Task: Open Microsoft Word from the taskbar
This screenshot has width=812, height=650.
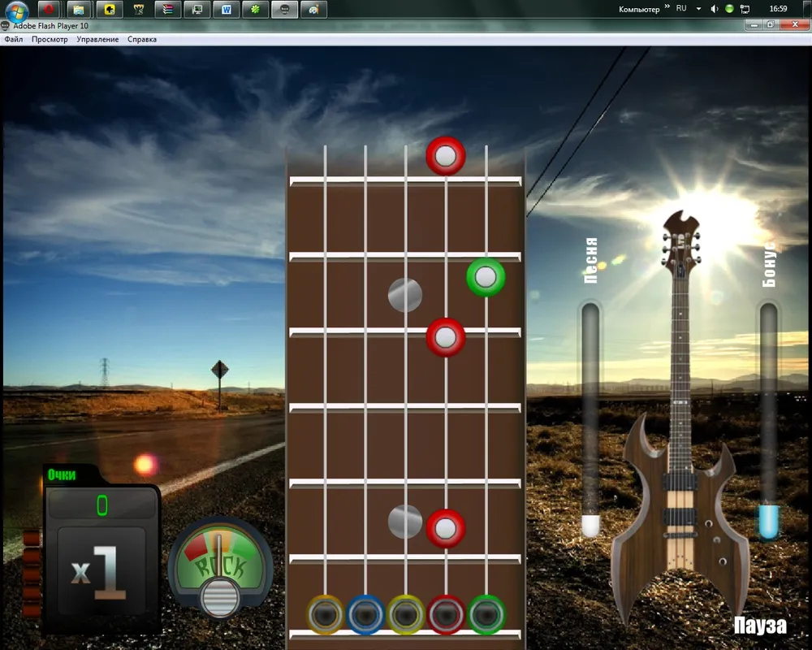Action: coord(226,10)
